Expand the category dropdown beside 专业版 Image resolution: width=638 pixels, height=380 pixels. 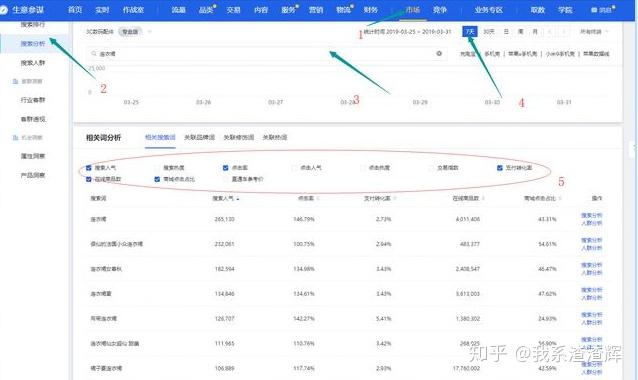coord(149,32)
